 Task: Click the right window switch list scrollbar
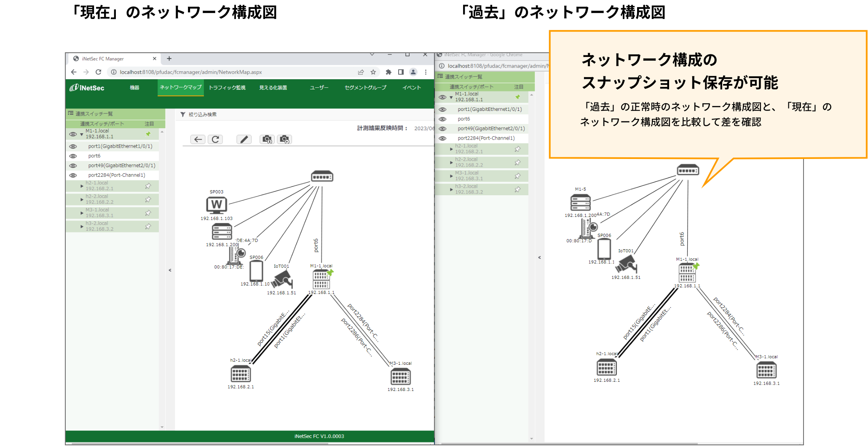pos(532,267)
